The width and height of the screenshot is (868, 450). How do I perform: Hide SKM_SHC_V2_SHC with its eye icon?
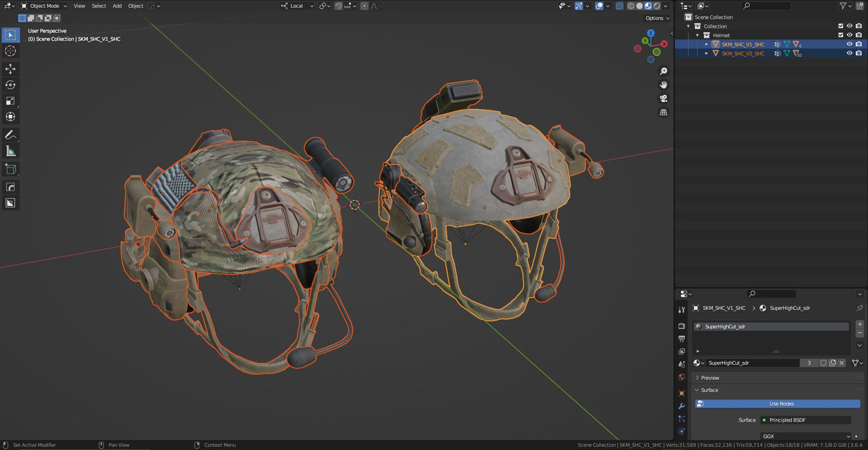pos(849,53)
